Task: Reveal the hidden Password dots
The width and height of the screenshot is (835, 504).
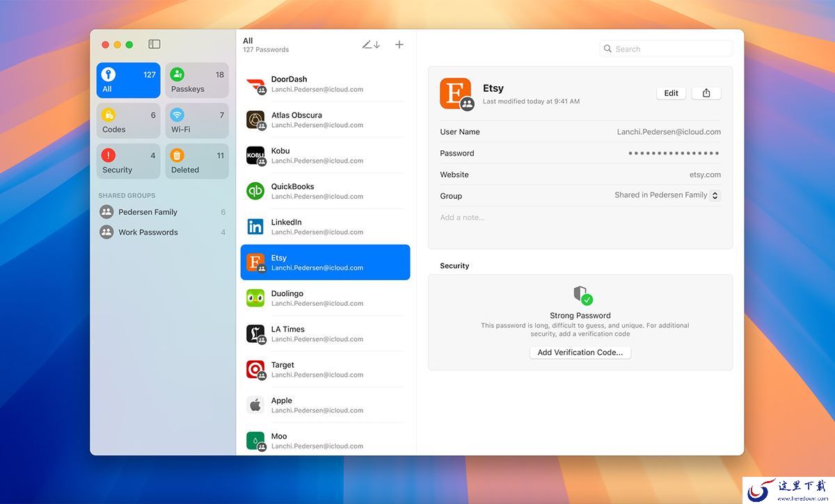Action: point(674,153)
